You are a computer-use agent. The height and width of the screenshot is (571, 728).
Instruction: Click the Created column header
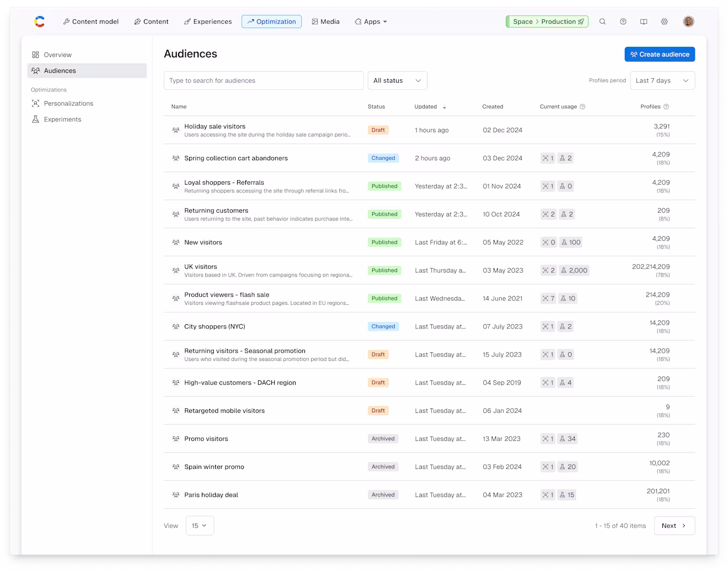click(493, 107)
